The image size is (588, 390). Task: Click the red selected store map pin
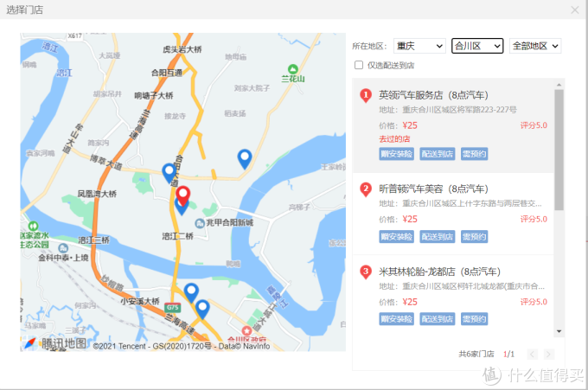click(183, 195)
